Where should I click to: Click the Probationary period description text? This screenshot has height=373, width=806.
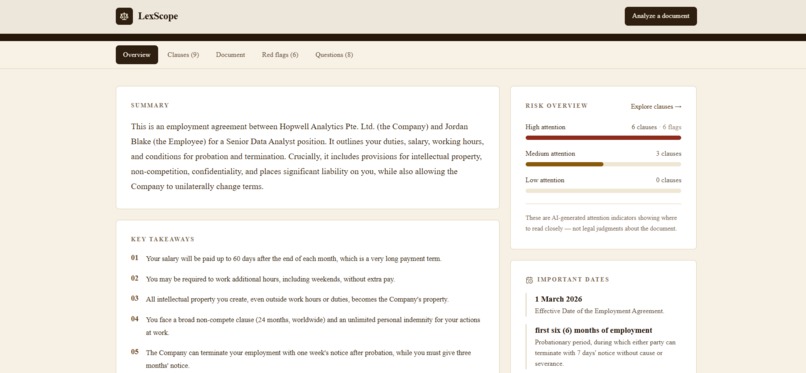[606, 352]
